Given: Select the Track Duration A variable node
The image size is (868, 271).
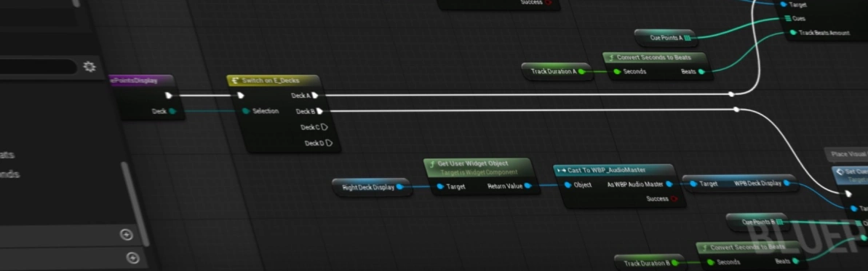Looking at the screenshot, I should [x=557, y=71].
